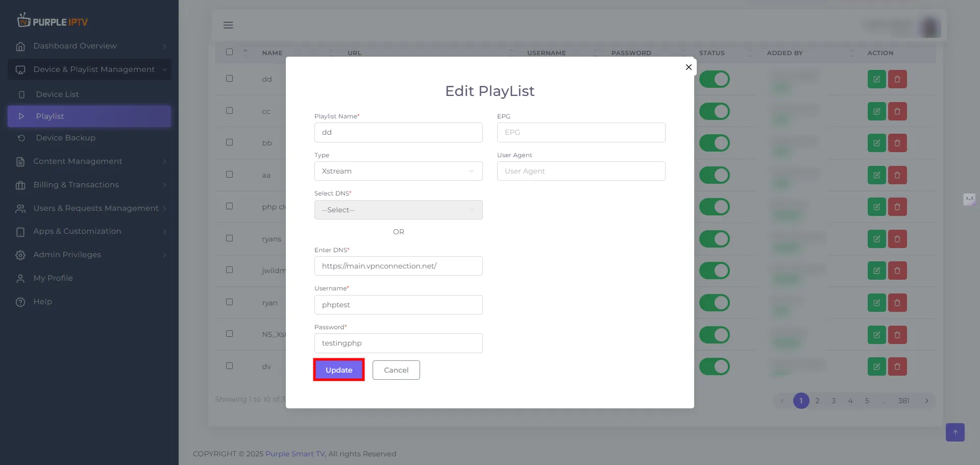Click the hamburger menu icon
Image resolution: width=980 pixels, height=465 pixels.
(228, 25)
